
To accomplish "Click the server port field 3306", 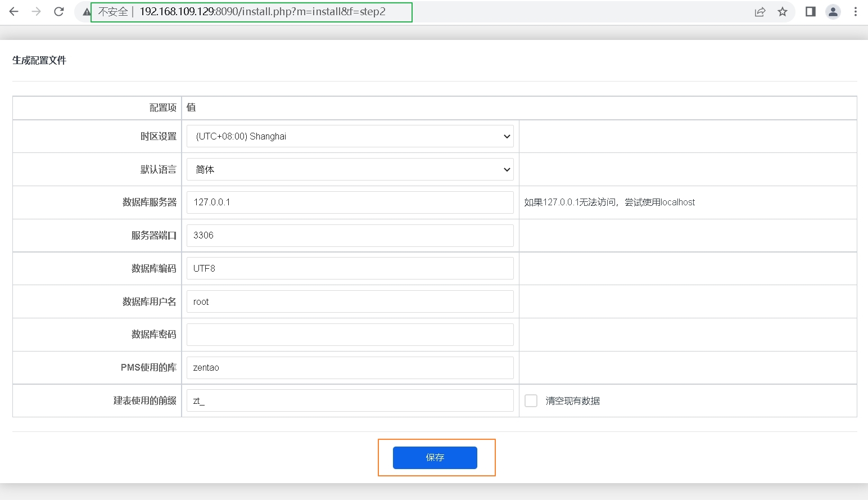I will coord(350,235).
